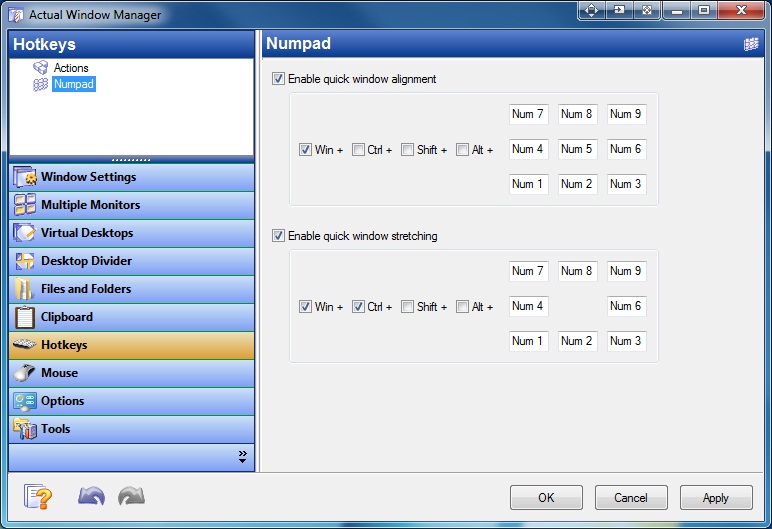The height and width of the screenshot is (529, 772).
Task: Click the stretch window title bar button
Action: pos(647,10)
